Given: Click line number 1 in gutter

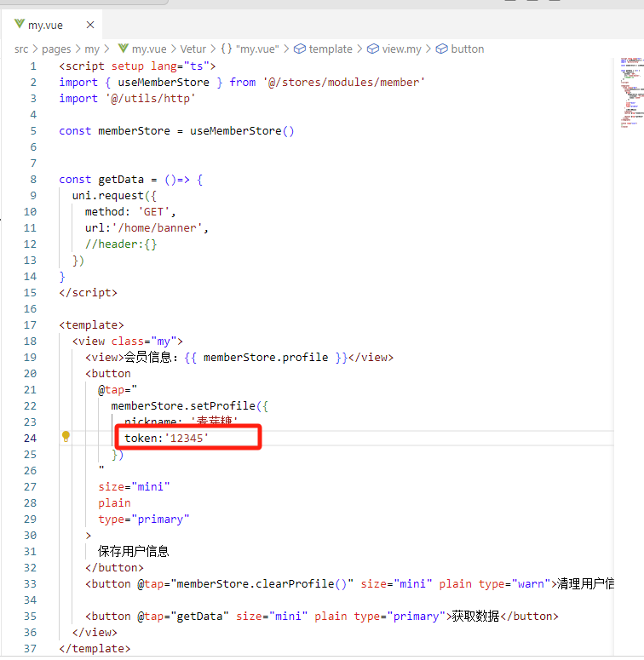Looking at the screenshot, I should pos(33,66).
